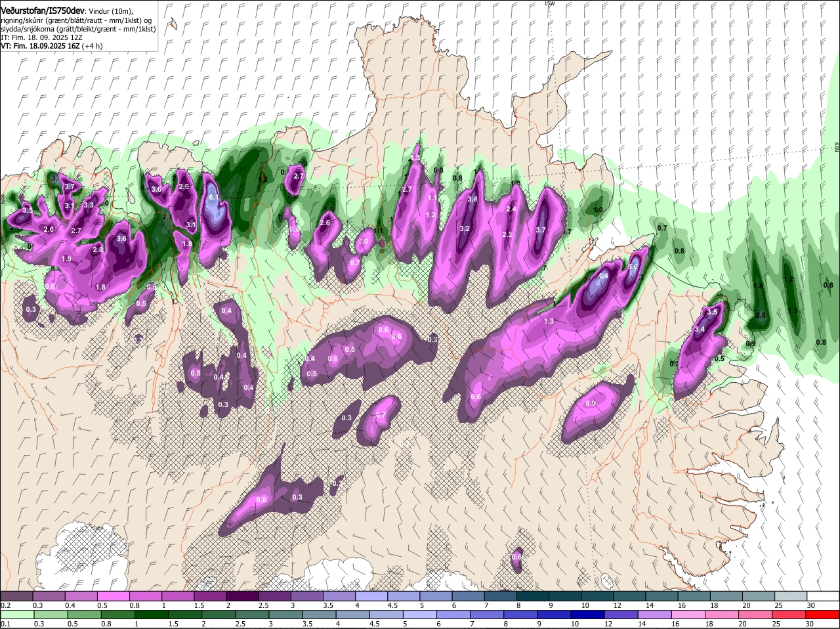The height and width of the screenshot is (629, 840).
Task: Pick the grey-teal 18 snow legend swatch
Action: pos(726,596)
